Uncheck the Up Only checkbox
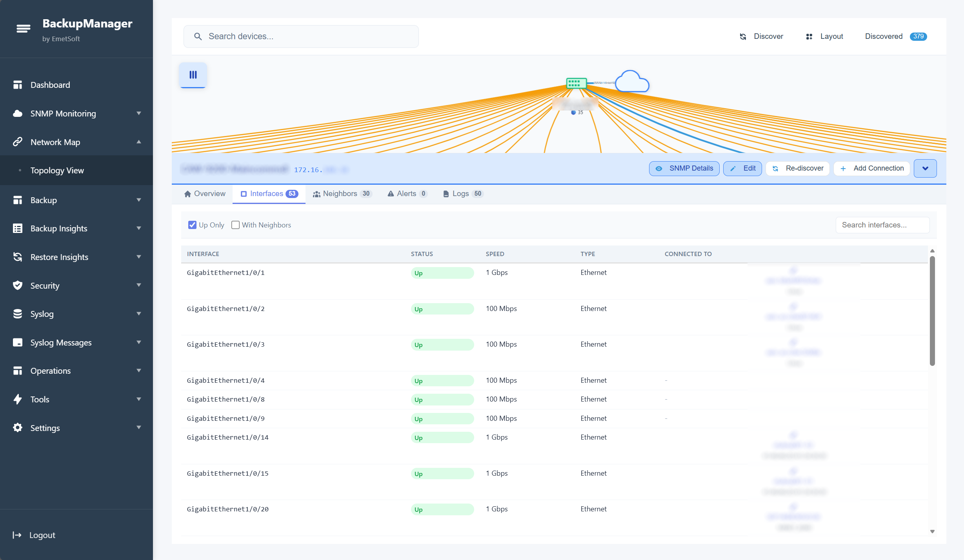This screenshot has width=964, height=560. (x=192, y=225)
